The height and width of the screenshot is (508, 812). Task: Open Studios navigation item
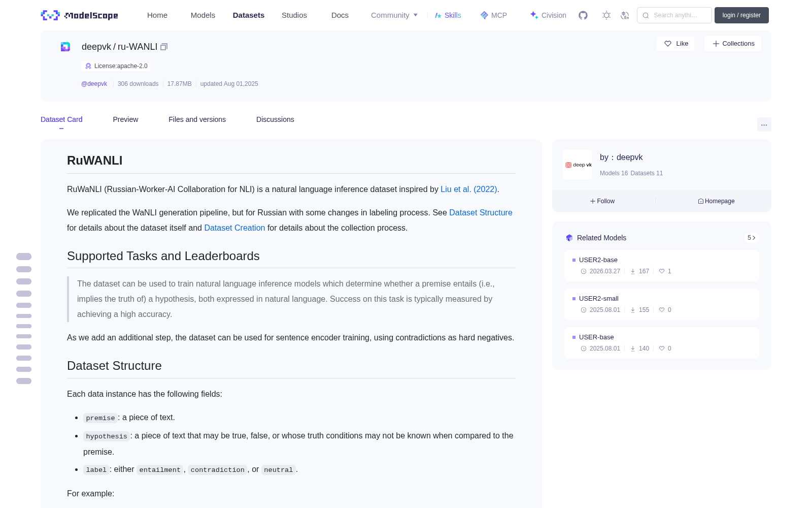[x=294, y=15]
